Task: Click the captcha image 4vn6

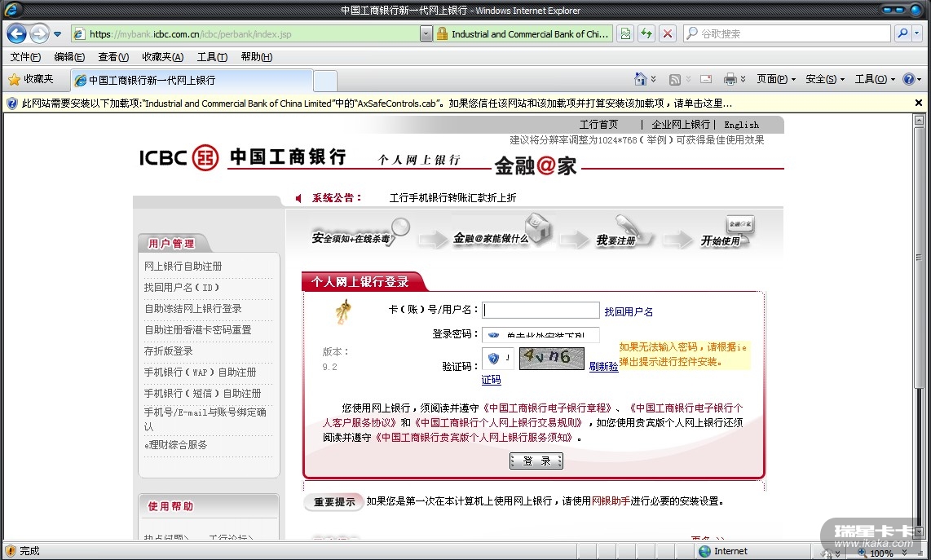Action: click(x=552, y=358)
